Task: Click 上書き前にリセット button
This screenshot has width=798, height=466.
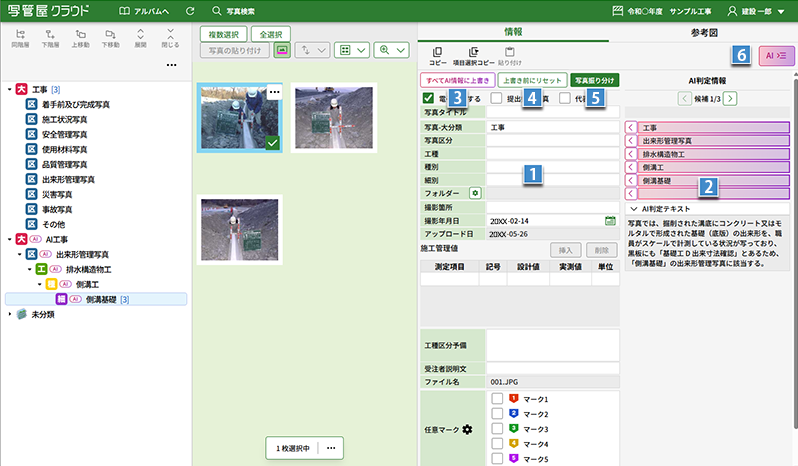Action: coord(532,80)
